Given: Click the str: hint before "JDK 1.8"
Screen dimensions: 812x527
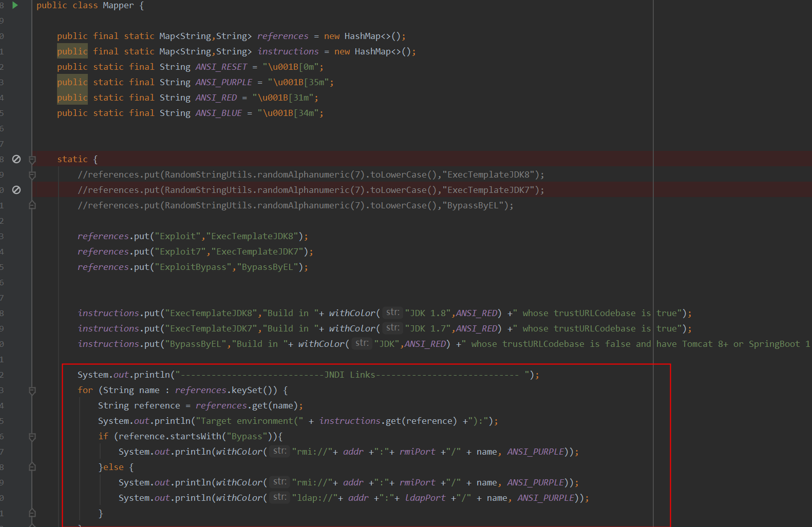Looking at the screenshot, I should click(393, 313).
